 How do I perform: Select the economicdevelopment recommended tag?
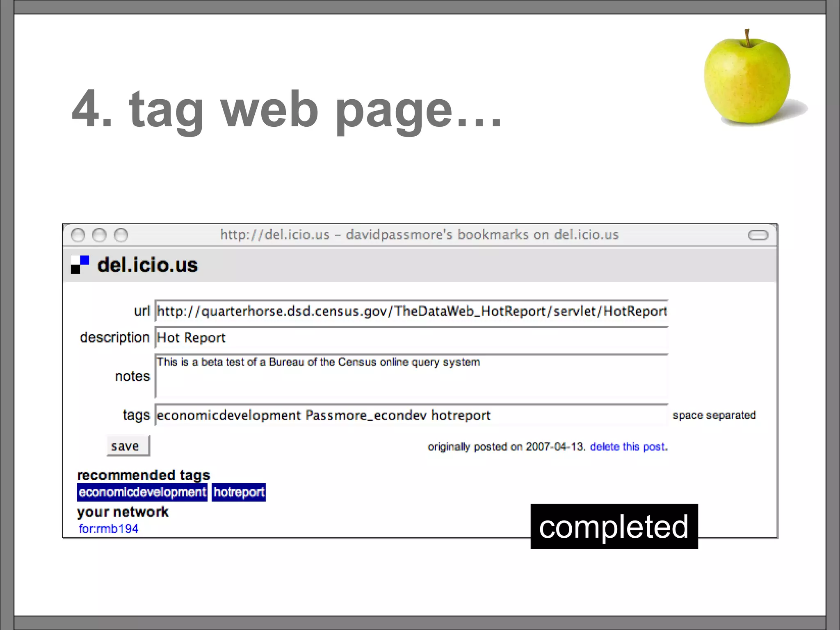tap(142, 492)
